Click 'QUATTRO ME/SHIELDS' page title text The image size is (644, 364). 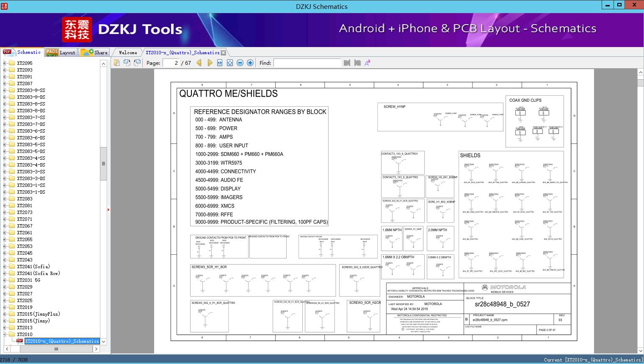click(229, 94)
